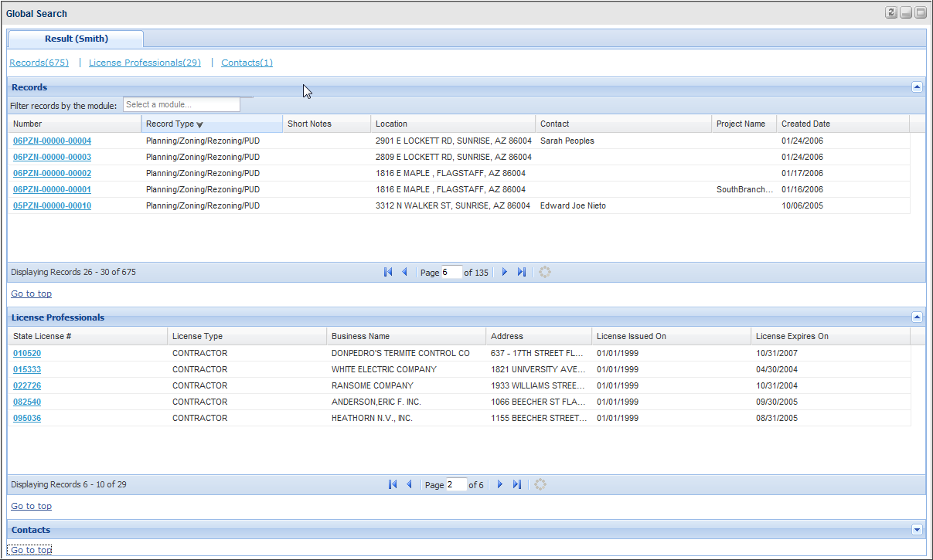Go to first page of Records
The height and width of the screenshot is (560, 933).
[x=388, y=272]
